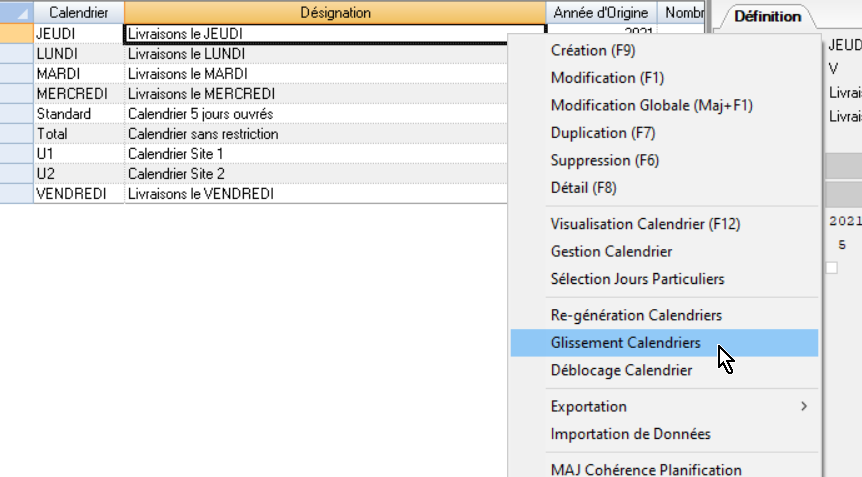This screenshot has height=477, width=862.
Task: Click Gestion Calendrier menu item
Action: (611, 252)
